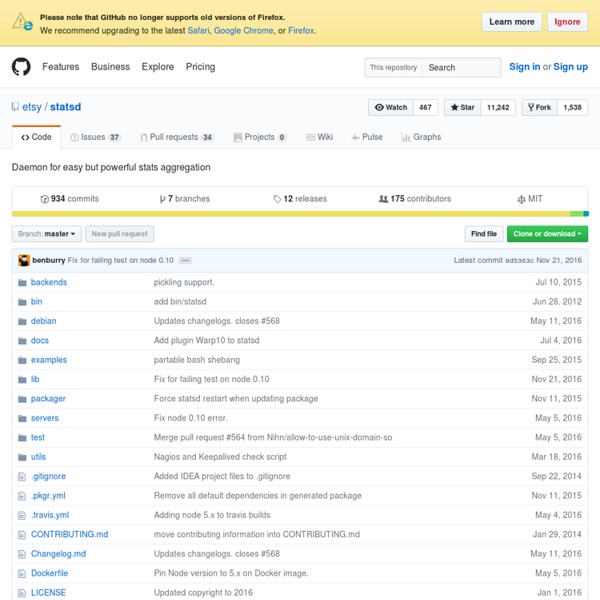This screenshot has height=600, width=600.
Task: Click the LICENSE file icon
Action: point(22,593)
